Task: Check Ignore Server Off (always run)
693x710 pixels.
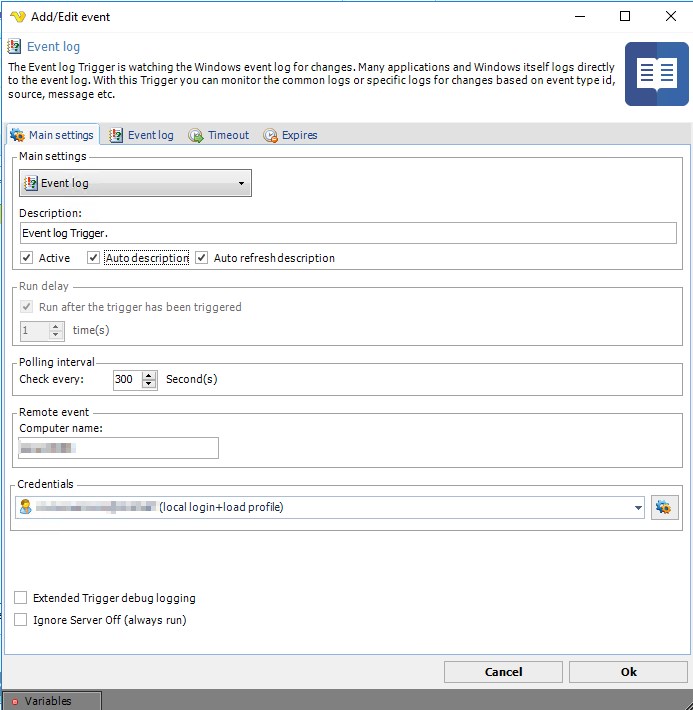Action: coord(21,620)
